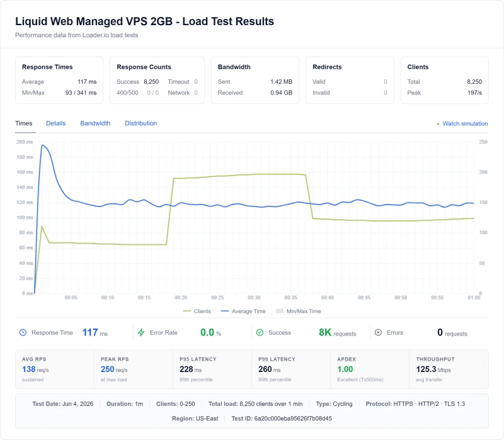Click subtitle 'Performance data from Loader.io load tests'
This screenshot has width=504, height=440.
(76, 35)
